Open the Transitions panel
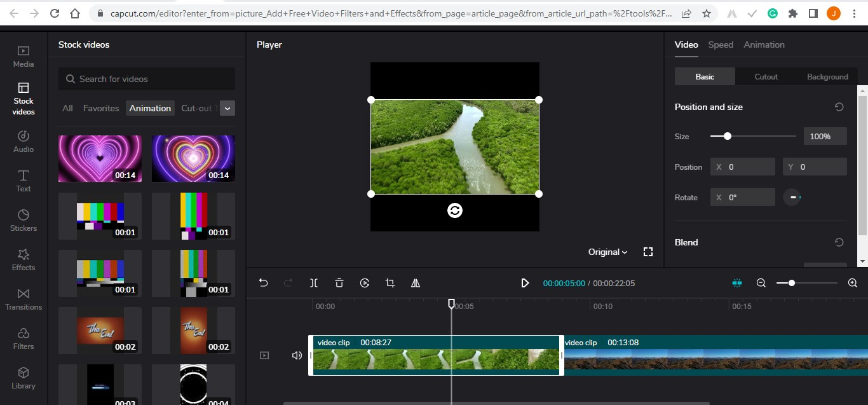Screen dimensions: 868x405 (24, 299)
